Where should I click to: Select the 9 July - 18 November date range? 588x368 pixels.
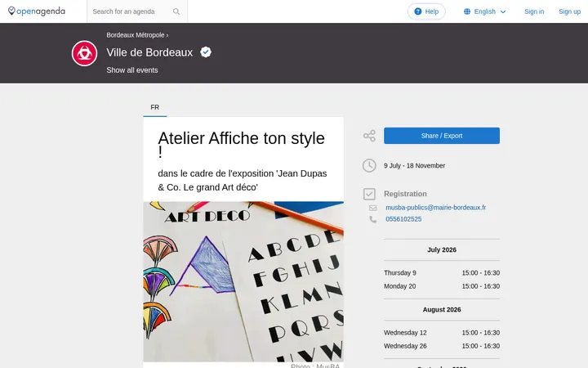414,165
